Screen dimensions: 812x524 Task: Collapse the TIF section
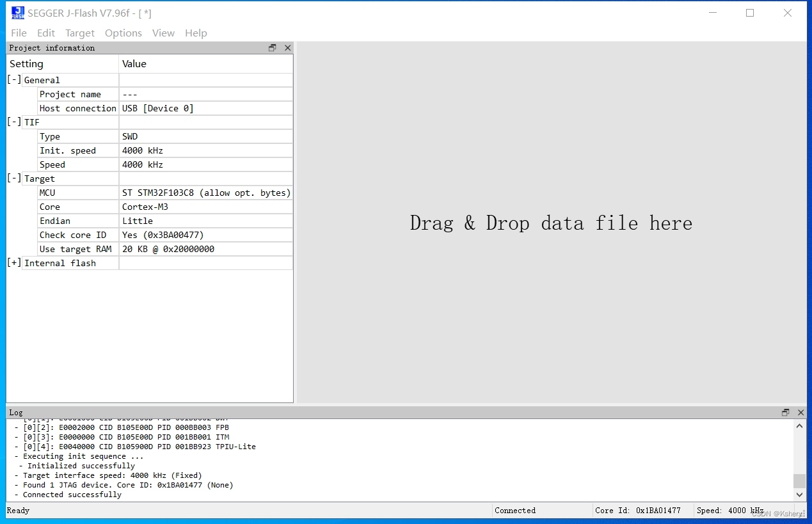point(14,122)
